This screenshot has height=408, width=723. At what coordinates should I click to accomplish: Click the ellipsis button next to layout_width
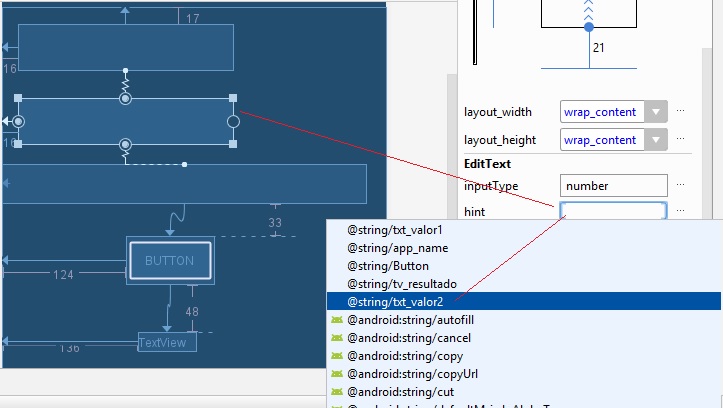681,112
